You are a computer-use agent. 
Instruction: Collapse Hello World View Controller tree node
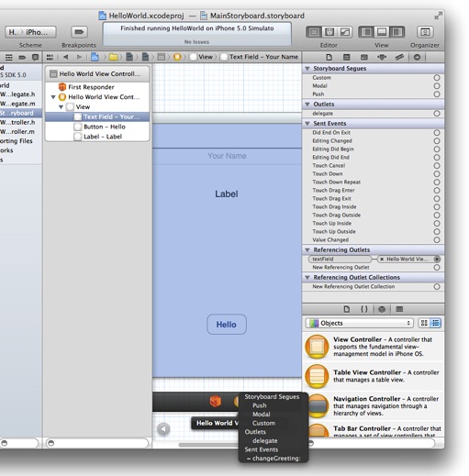click(x=53, y=97)
